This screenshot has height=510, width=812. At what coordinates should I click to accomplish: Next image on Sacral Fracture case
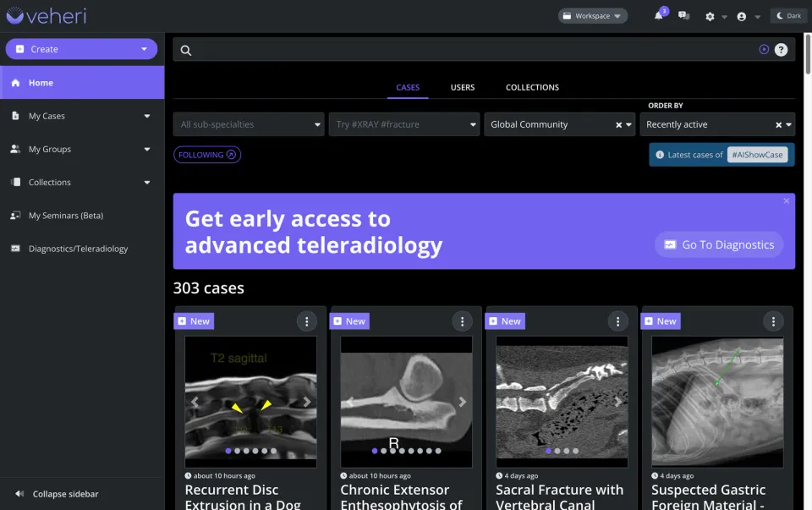click(x=617, y=402)
